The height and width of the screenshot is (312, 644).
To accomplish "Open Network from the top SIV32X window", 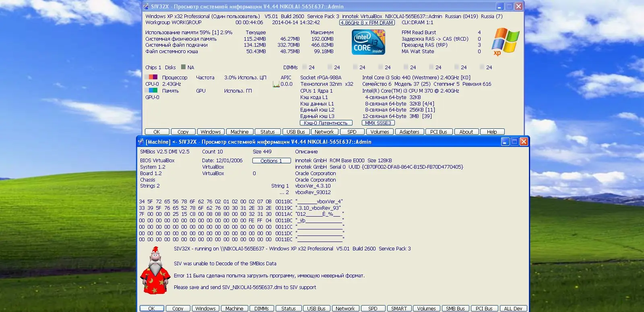I will pos(324,132).
